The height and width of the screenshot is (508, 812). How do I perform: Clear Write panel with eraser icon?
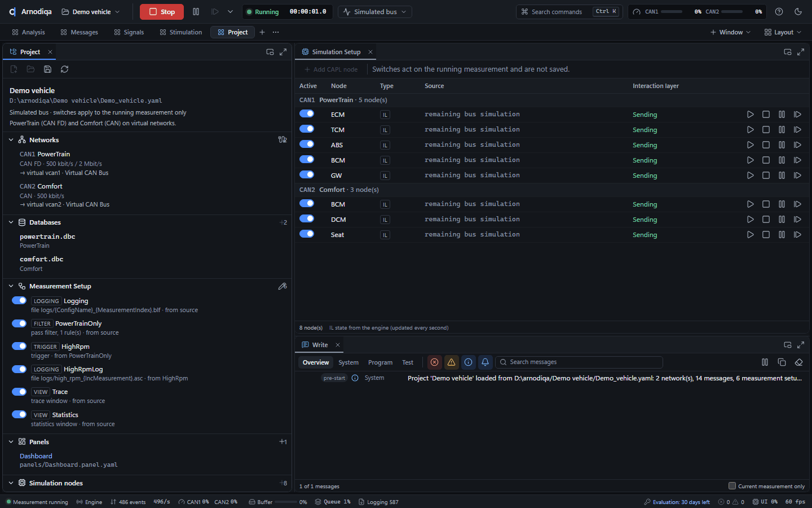coord(798,362)
